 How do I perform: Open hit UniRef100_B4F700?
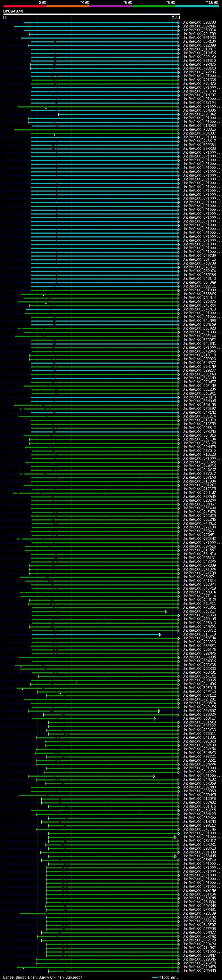coord(199,91)
